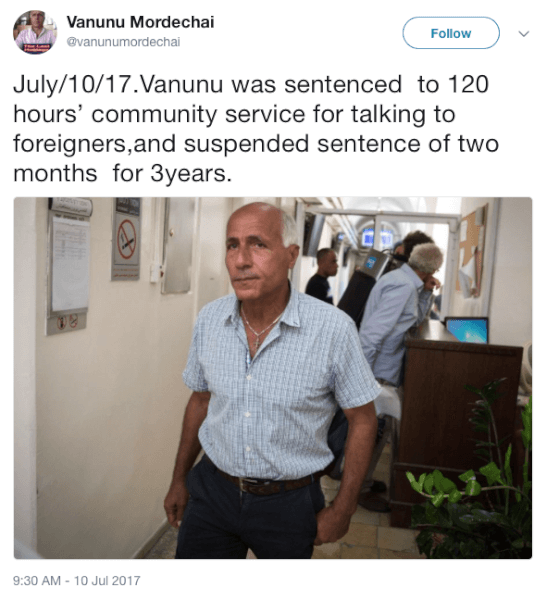
Task: Open the Vanunu Mordechai profile avatar
Action: 35,33
